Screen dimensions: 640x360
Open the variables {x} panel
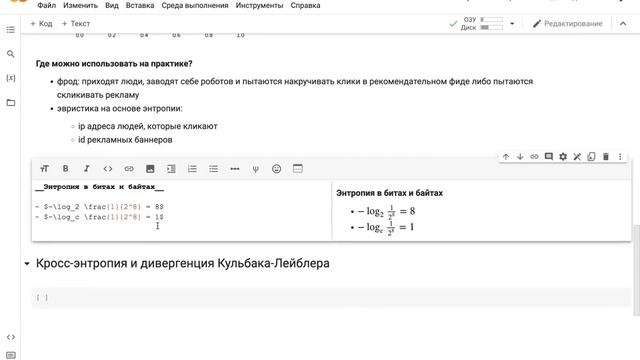[11, 78]
